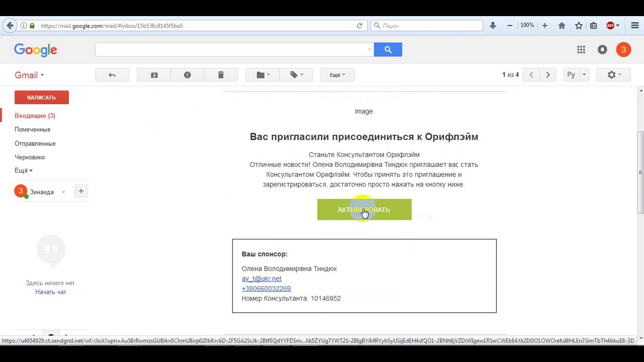Run search with blue magnifier button

click(388, 49)
